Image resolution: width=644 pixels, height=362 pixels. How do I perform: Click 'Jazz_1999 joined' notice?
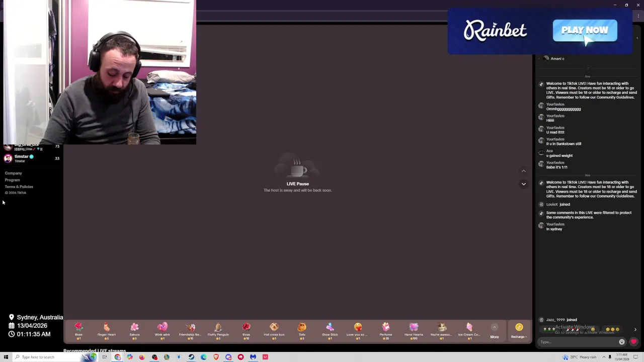pyautogui.click(x=561, y=320)
